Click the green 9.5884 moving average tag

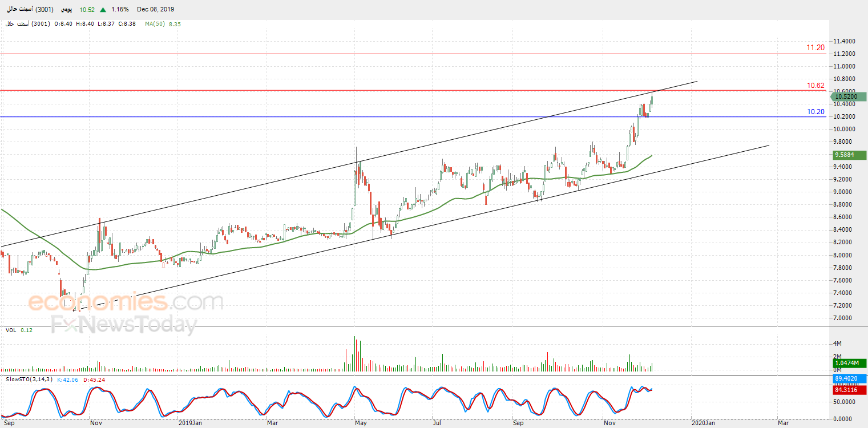click(849, 155)
